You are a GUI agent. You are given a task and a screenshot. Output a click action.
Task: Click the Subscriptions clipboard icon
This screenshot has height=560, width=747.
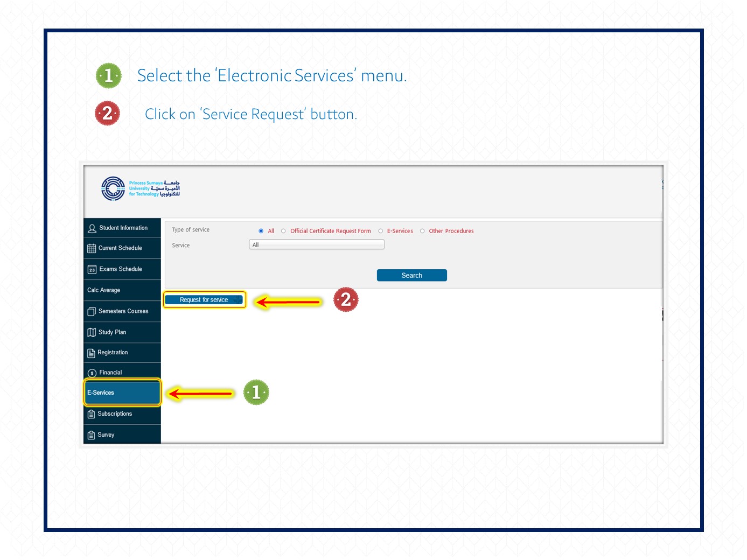coord(91,414)
